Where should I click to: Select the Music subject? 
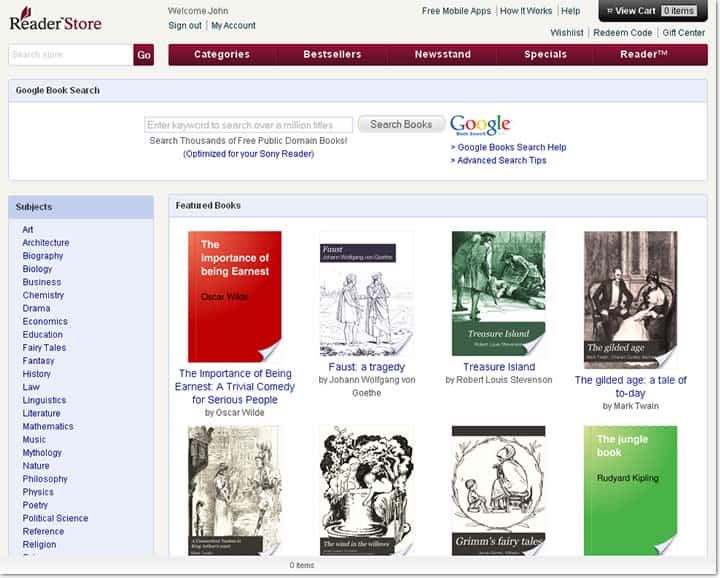pos(34,440)
